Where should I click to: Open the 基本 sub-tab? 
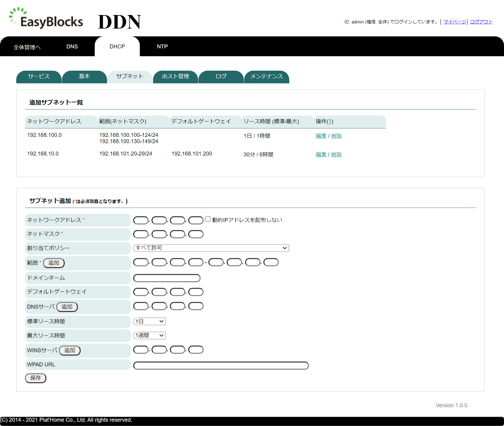[x=85, y=77]
